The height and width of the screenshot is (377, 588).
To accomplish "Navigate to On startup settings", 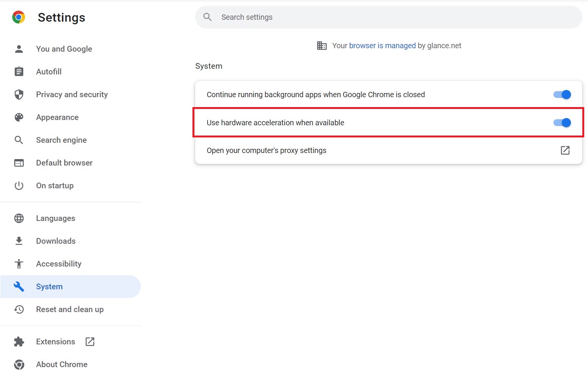I will click(55, 186).
